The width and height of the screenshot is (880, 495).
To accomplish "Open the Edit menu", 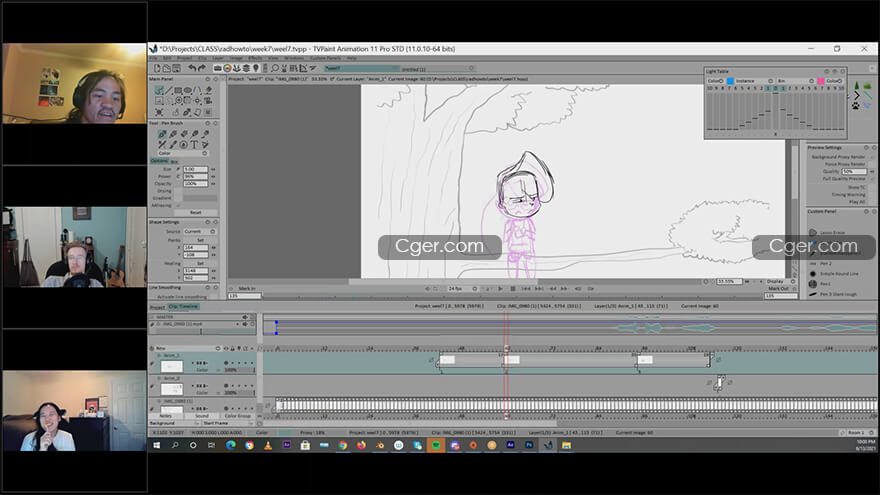I will (167, 58).
